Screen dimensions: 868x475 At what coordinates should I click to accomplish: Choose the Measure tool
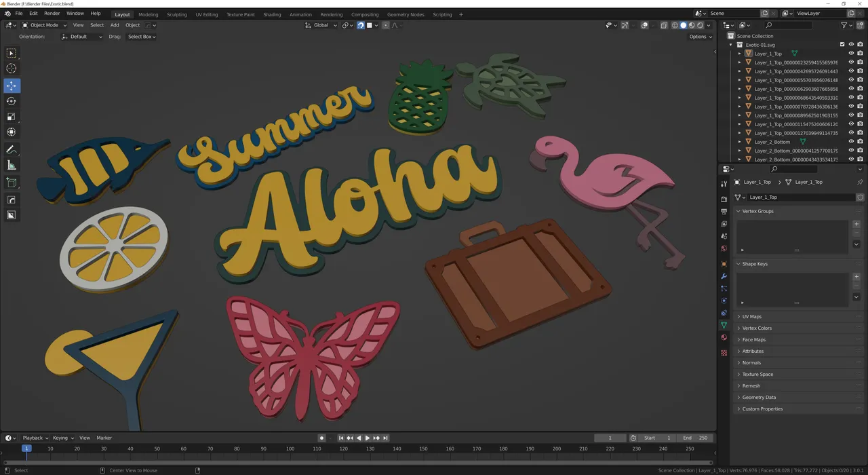[12, 165]
